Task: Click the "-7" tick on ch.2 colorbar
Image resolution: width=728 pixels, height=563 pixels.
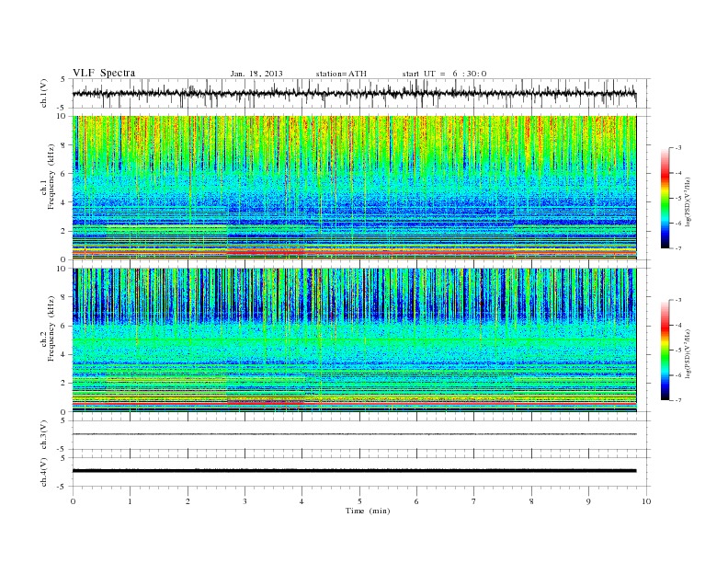Action: (677, 400)
